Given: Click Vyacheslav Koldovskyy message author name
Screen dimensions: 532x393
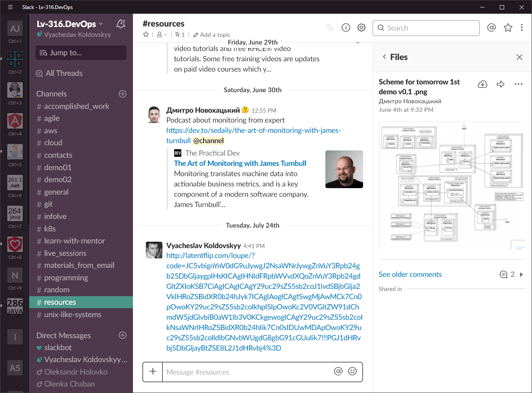Looking at the screenshot, I should [x=204, y=246].
